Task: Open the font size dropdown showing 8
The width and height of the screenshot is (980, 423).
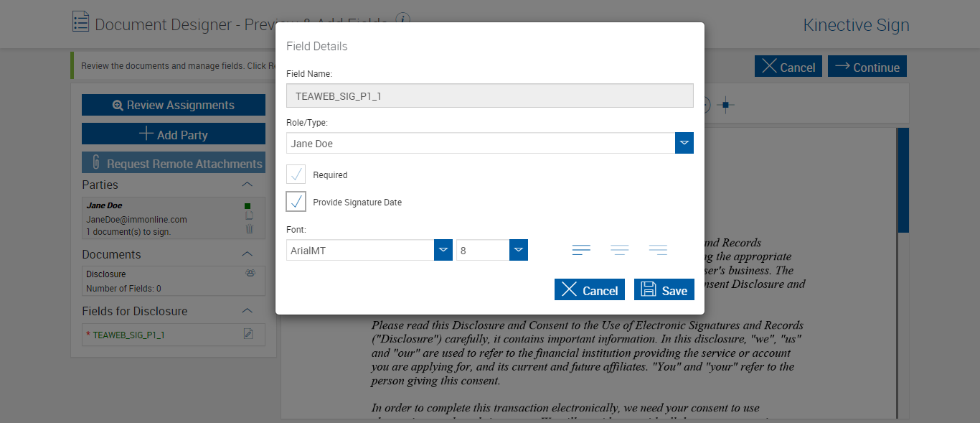Action: [x=519, y=250]
